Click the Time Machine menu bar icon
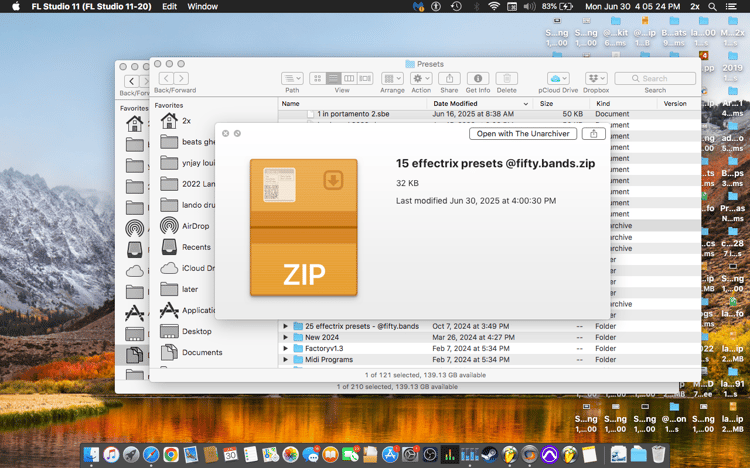Viewport: 750px width, 468px height. click(x=456, y=7)
